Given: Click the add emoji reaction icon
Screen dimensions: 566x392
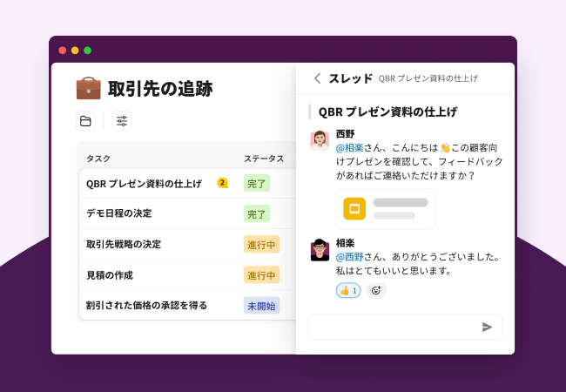Looking at the screenshot, I should pyautogui.click(x=376, y=290).
